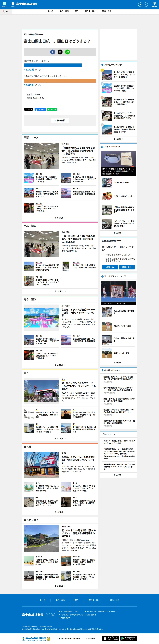Open large 富士市発明くふう展 photo in 最新ニュース
159x644 pixels.
click(41, 156)
